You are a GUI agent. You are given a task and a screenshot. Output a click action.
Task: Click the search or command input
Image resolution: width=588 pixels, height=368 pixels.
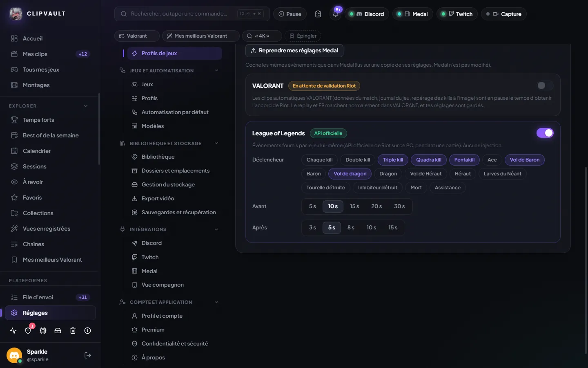point(192,14)
